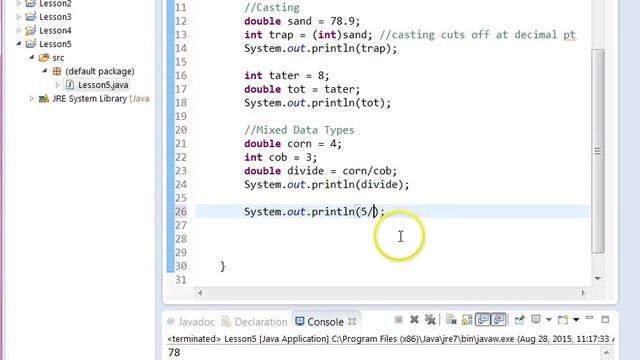Click the editor vertical scrollbar thumb

point(598,151)
